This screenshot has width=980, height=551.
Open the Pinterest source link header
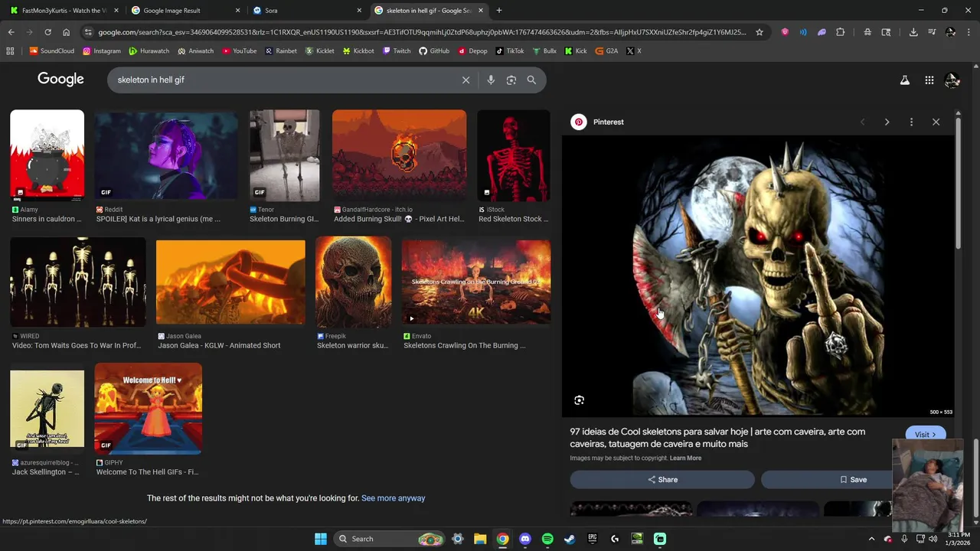(599, 122)
